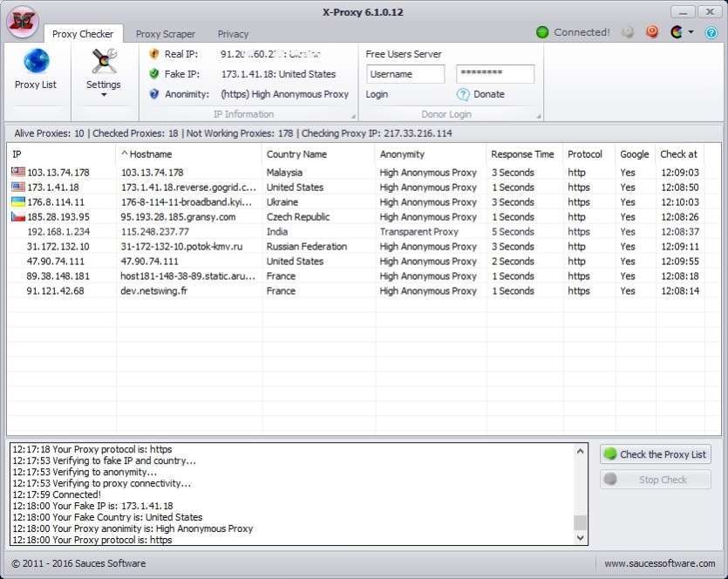The image size is (728, 579).
Task: Sort by Country Name column header
Action: point(318,154)
